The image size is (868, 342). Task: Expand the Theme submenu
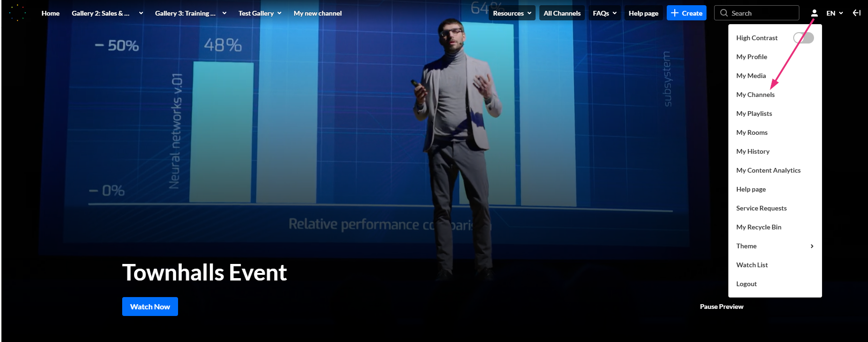775,246
